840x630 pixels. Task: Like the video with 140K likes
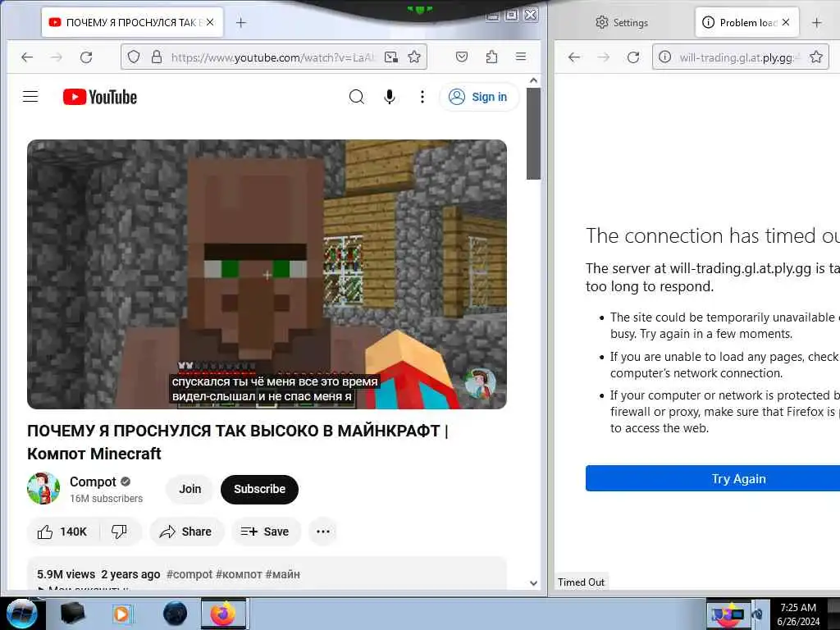tap(62, 532)
